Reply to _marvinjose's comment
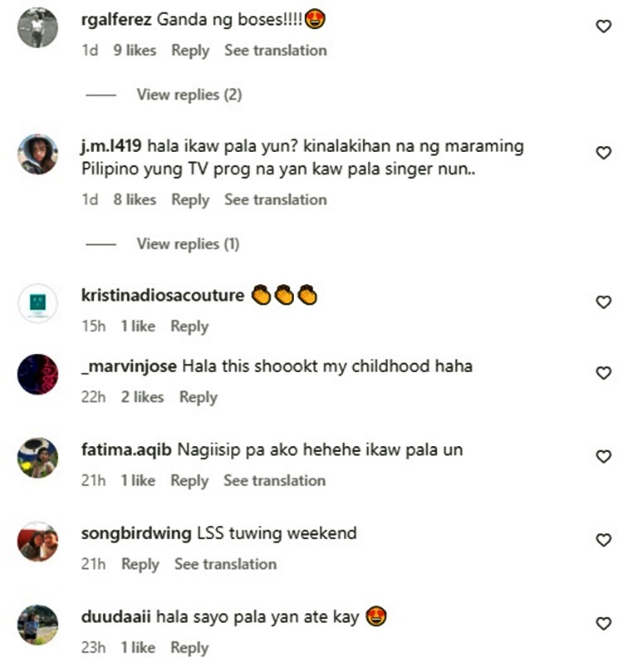Image resolution: width=623 pixels, height=672 pixels. pyautogui.click(x=199, y=397)
